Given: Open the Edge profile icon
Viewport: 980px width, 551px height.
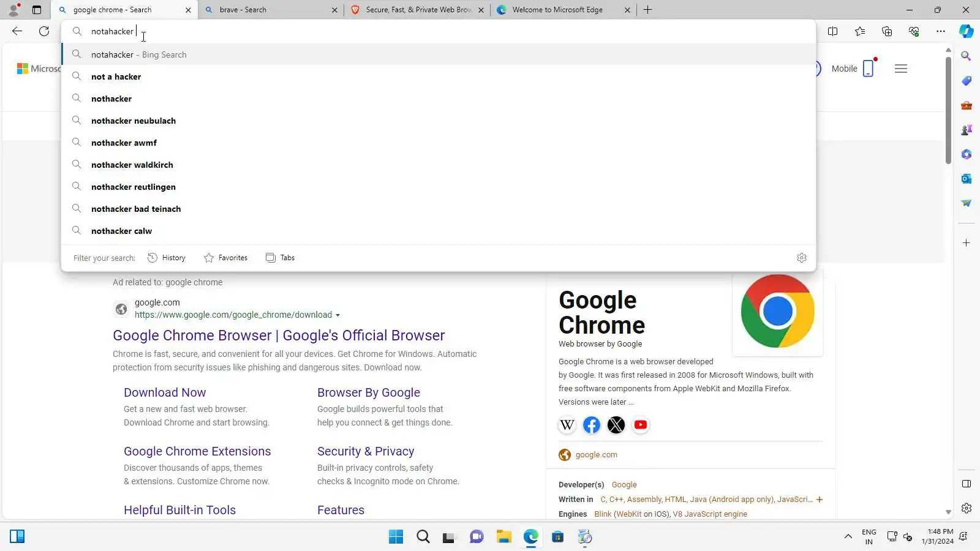Looking at the screenshot, I should click(13, 10).
